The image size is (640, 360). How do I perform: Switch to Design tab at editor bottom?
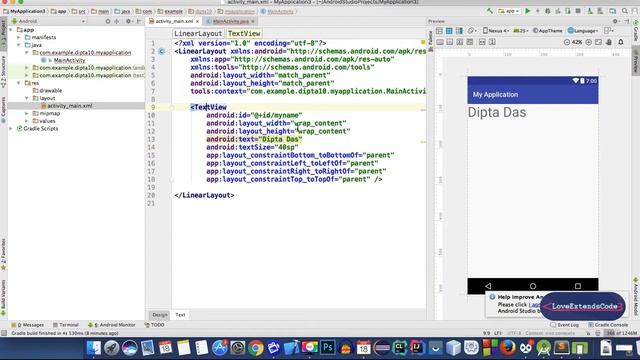point(160,315)
